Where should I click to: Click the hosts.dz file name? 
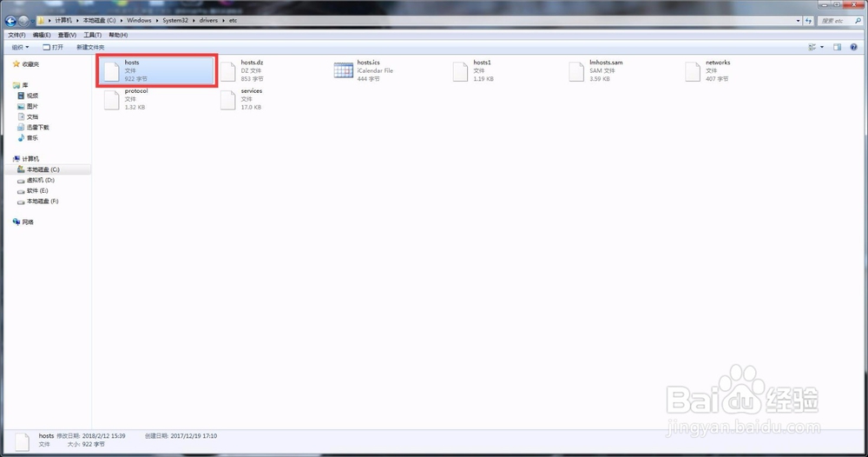252,63
